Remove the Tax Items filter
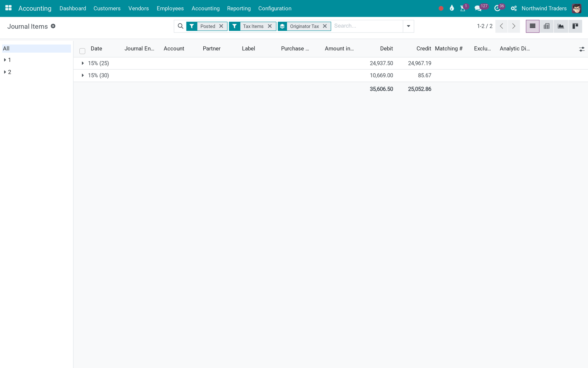Image resolution: width=588 pixels, height=368 pixels. click(270, 26)
